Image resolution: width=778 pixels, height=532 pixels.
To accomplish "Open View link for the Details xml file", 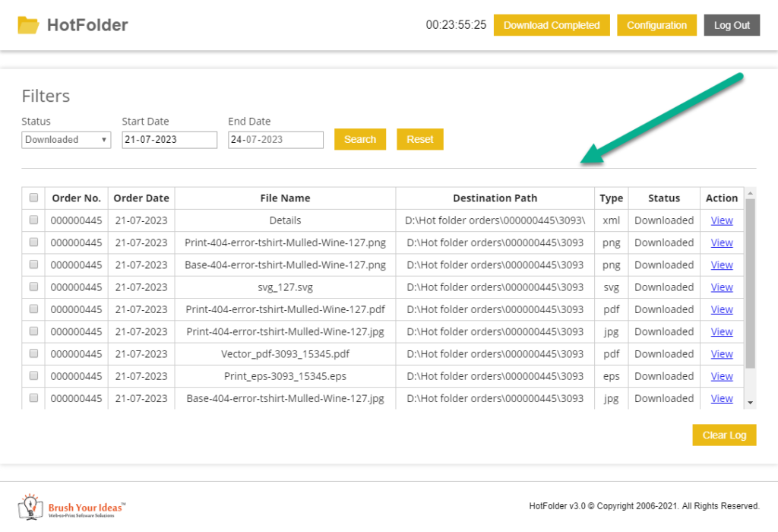I will click(x=721, y=220).
